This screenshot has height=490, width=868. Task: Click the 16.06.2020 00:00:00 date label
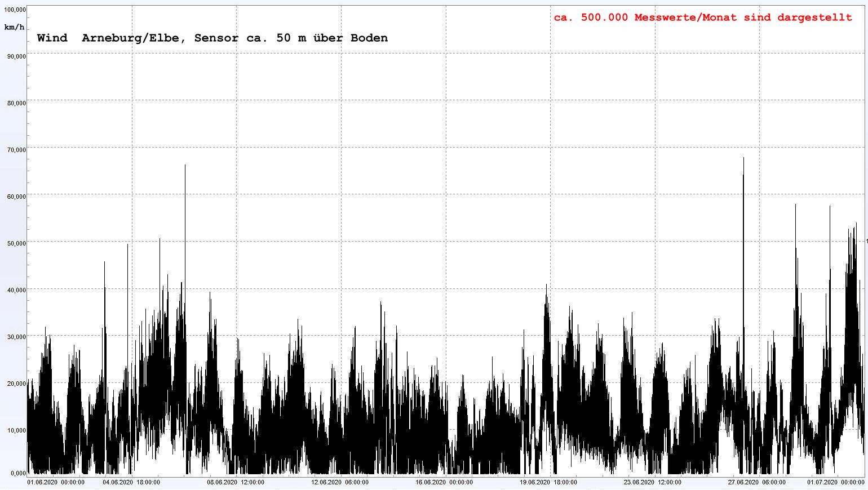[444, 482]
